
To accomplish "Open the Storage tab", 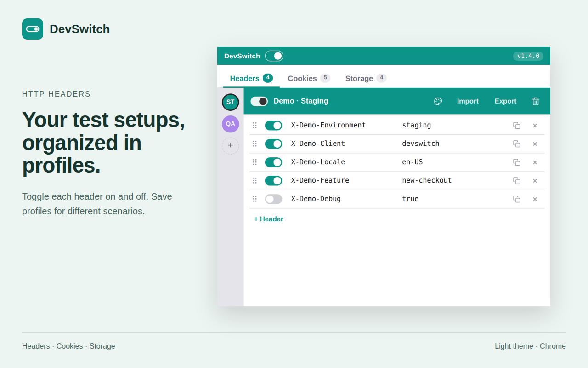I will tap(366, 78).
